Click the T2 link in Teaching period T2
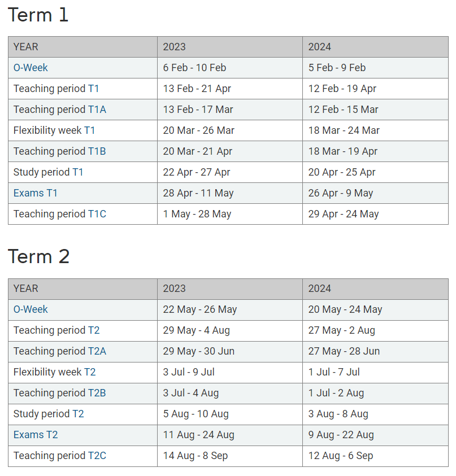The height and width of the screenshot is (476, 456). (94, 330)
